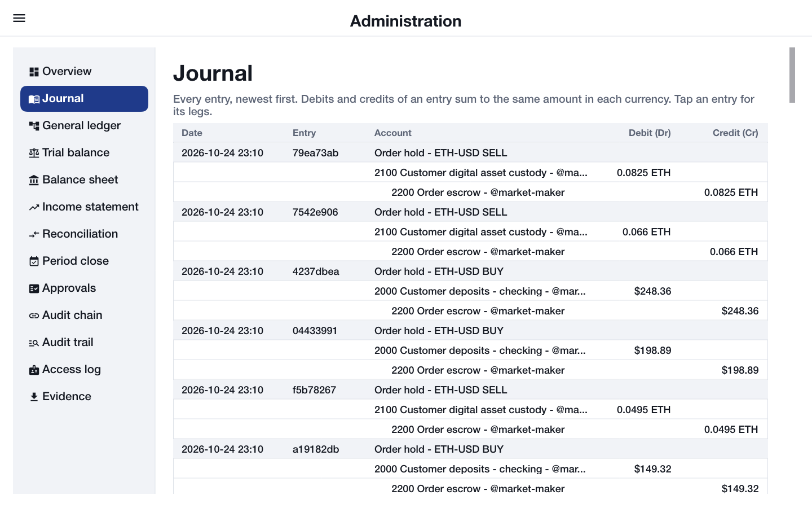The image size is (812, 508).
Task: Click the 0.066 ETH debit value
Action: [646, 232]
